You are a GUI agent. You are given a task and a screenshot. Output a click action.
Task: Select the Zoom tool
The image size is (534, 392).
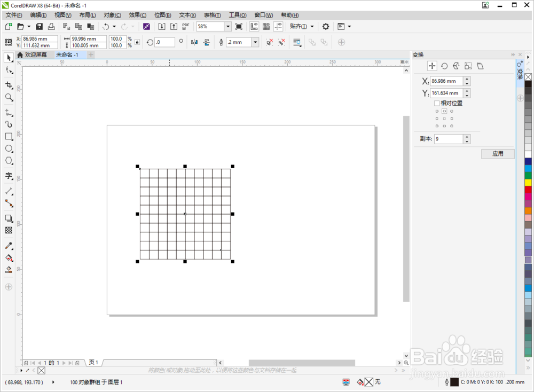[9, 98]
